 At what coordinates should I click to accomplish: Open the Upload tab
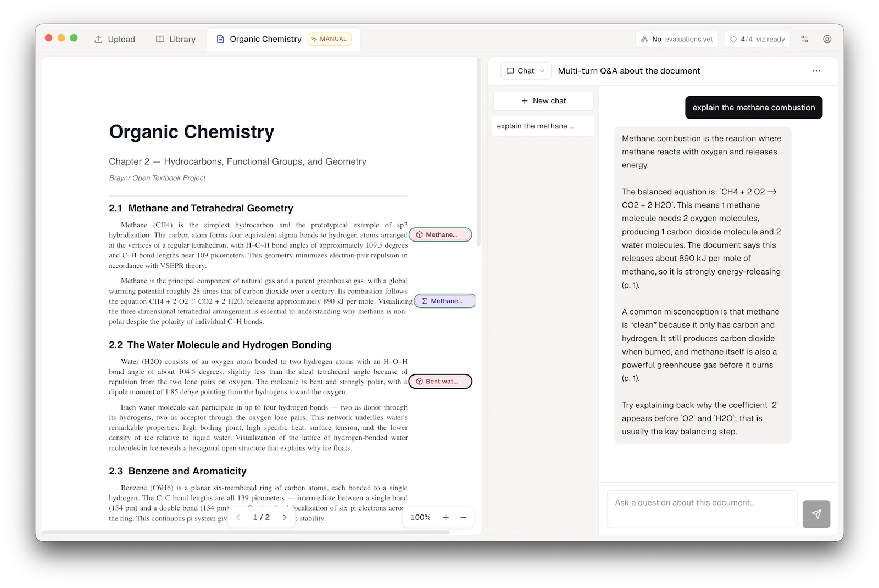click(114, 40)
